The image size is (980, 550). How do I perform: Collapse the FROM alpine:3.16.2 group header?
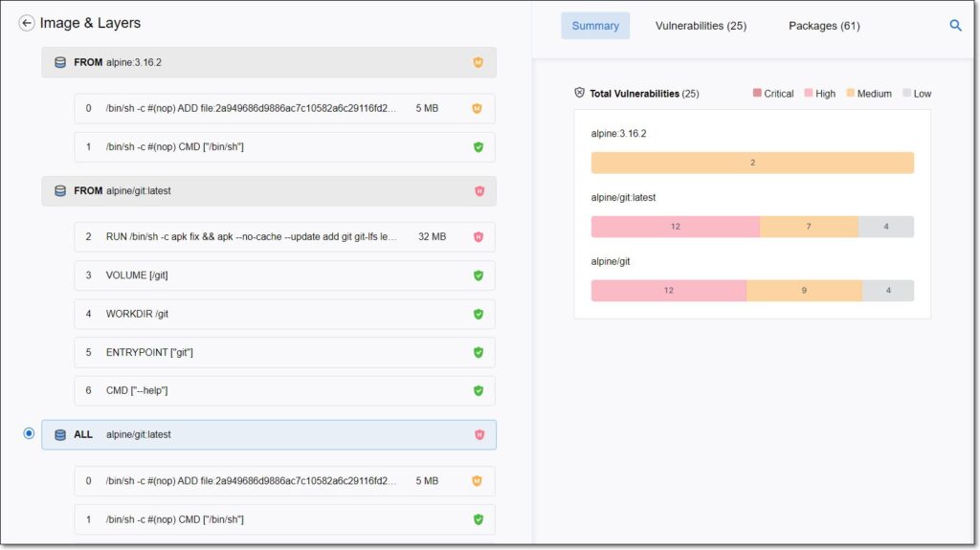269,62
